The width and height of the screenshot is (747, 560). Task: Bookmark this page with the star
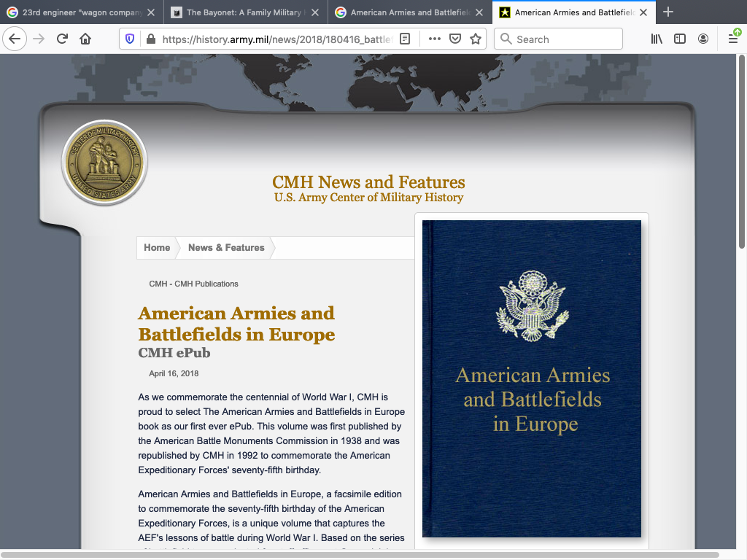click(x=476, y=39)
